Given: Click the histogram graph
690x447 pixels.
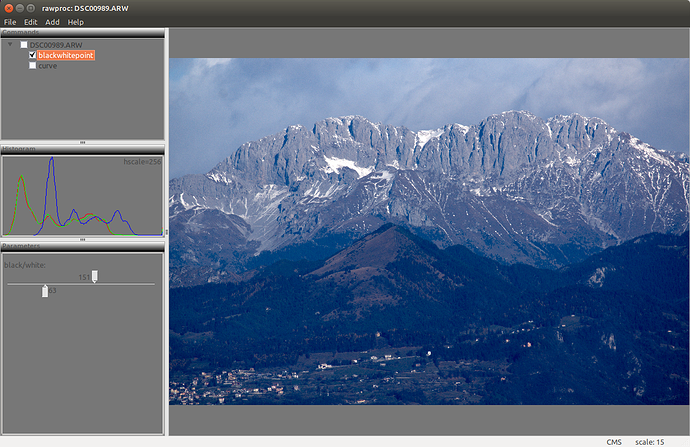Looking at the screenshot, I should (x=82, y=196).
